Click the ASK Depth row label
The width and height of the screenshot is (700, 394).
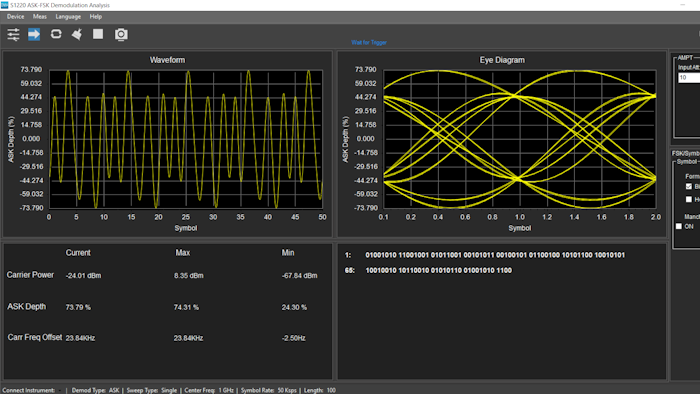pos(26,307)
